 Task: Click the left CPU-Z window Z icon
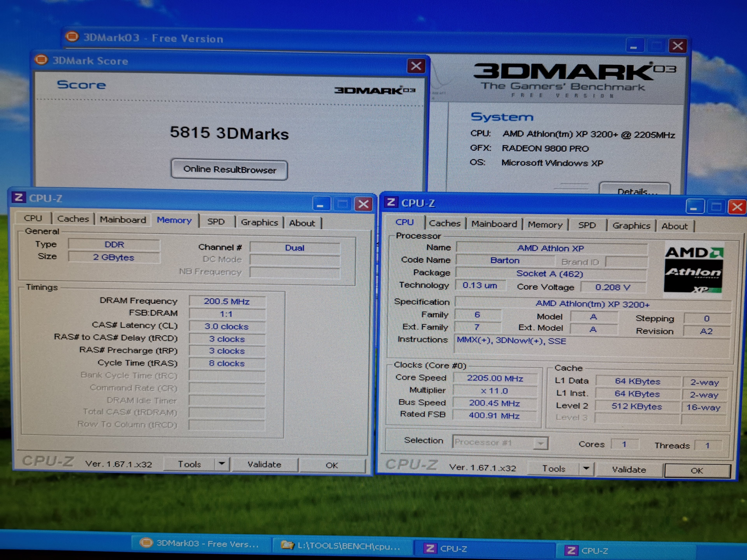[x=18, y=197]
